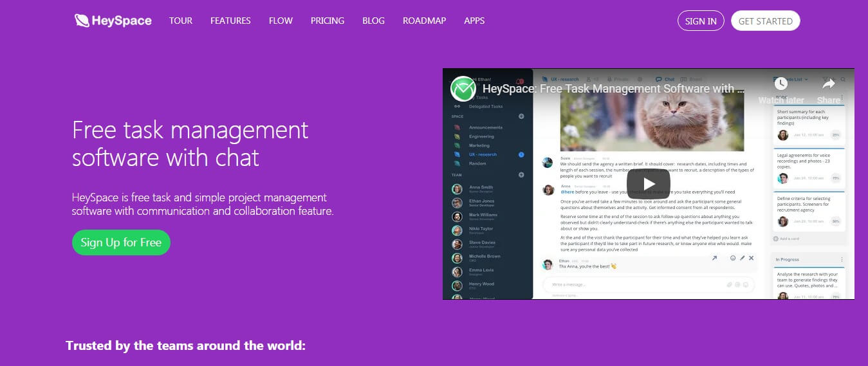Image resolution: width=868 pixels, height=366 pixels.
Task: Open the In Progress list three-dot menu
Action: pos(841,260)
